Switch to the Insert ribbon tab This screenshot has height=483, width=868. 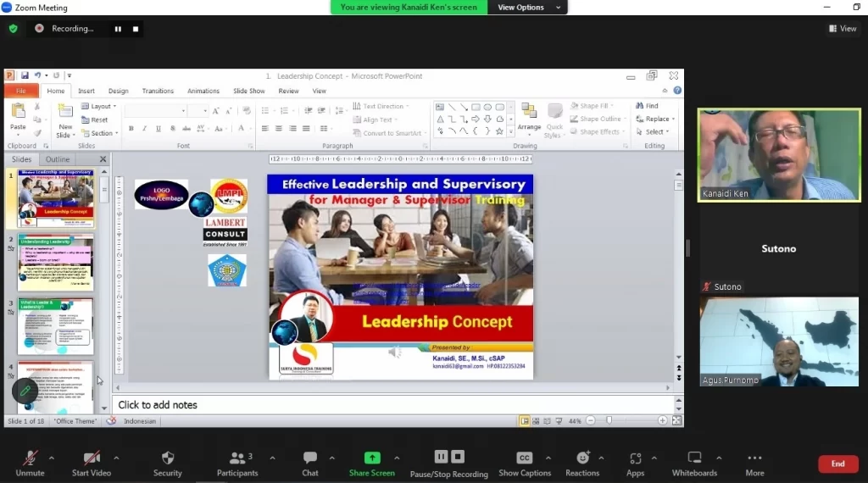pos(86,91)
